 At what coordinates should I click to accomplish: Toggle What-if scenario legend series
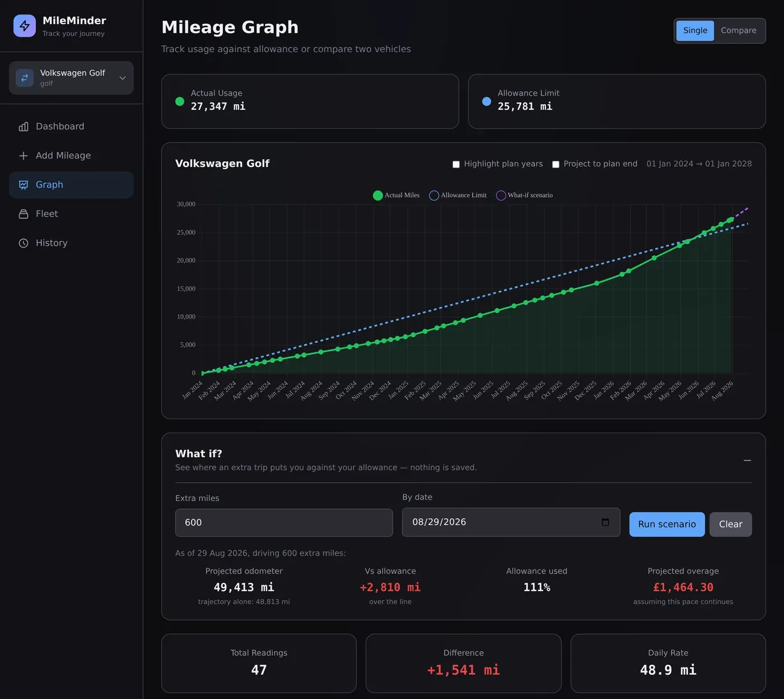pyautogui.click(x=524, y=195)
